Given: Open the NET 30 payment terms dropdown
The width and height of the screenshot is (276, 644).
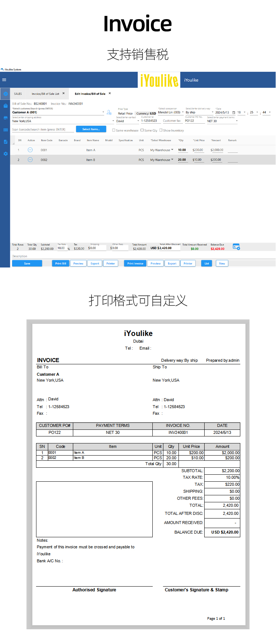Looking at the screenshot, I should point(237,121).
